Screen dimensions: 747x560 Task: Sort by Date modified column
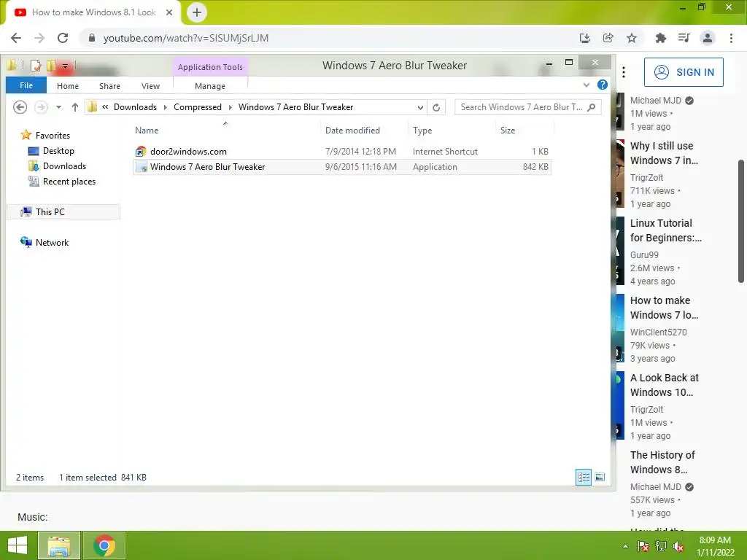(x=352, y=131)
